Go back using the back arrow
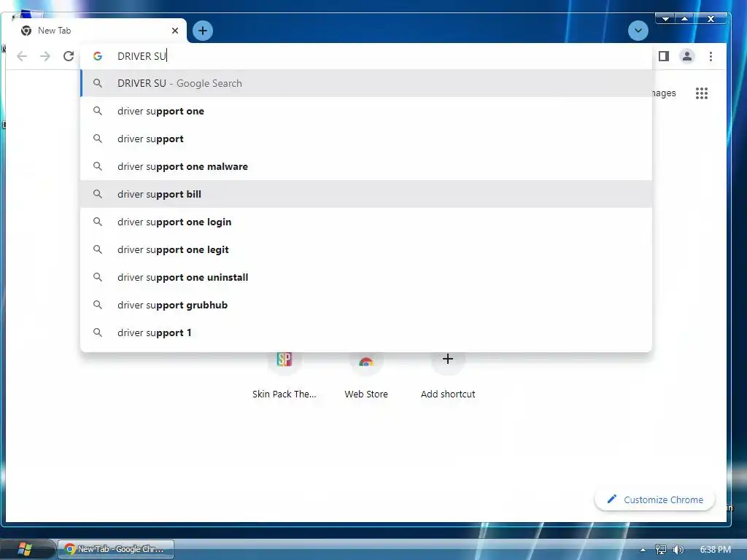Image resolution: width=747 pixels, height=560 pixels. click(22, 56)
